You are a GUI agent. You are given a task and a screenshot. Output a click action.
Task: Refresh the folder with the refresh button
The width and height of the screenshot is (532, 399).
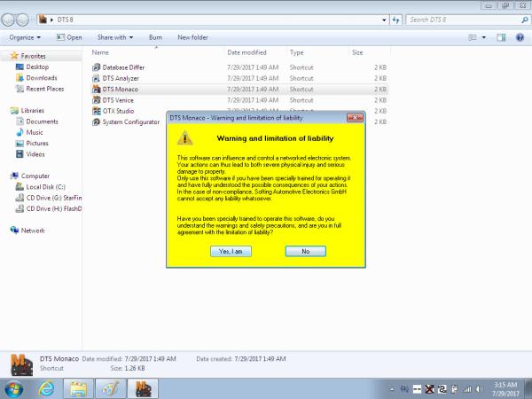tap(395, 20)
